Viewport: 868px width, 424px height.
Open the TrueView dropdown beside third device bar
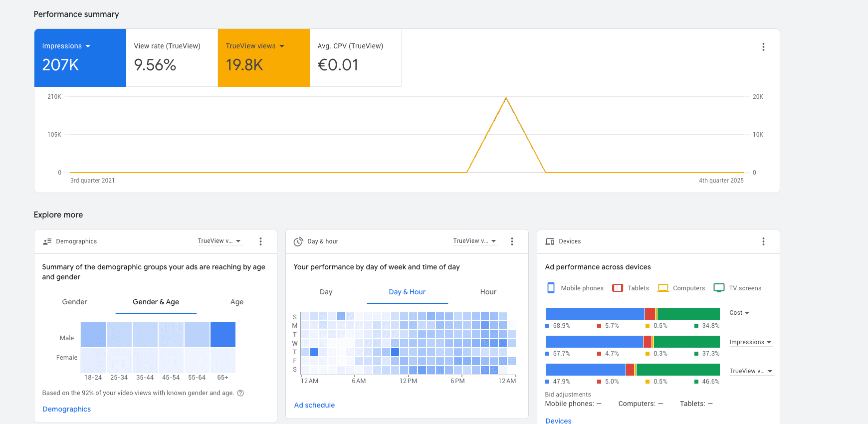(751, 371)
